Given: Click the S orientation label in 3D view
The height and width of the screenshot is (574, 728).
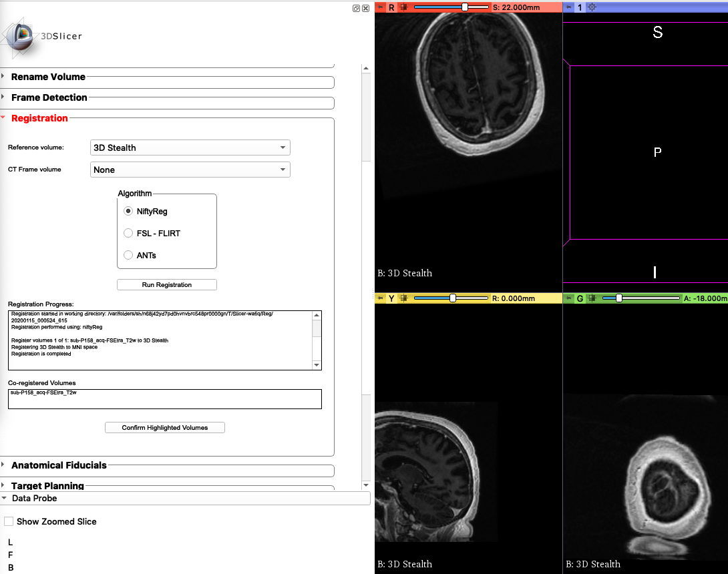Looking at the screenshot, I should pos(657,32).
